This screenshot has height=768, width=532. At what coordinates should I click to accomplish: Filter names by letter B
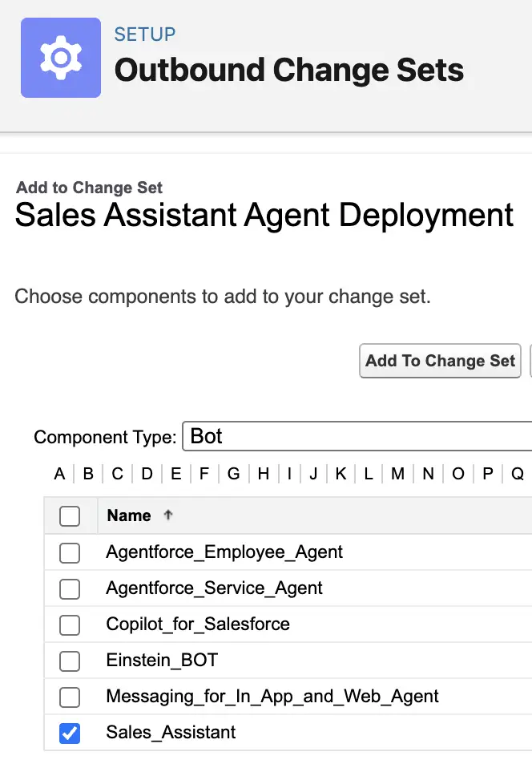pos(88,474)
